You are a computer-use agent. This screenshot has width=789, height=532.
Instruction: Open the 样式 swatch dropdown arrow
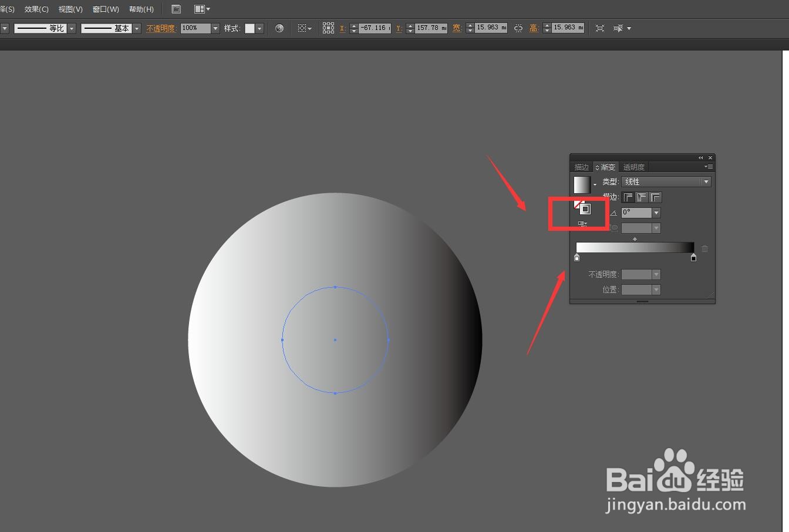click(x=259, y=28)
